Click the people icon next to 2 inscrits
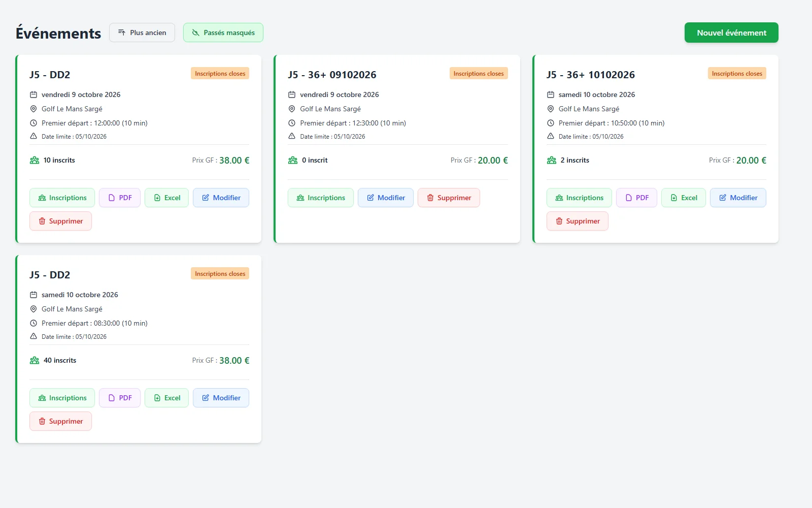This screenshot has width=812, height=508. tap(552, 160)
